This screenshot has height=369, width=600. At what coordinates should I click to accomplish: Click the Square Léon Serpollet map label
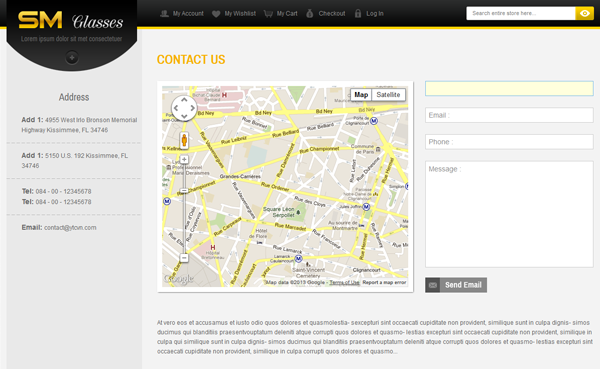[279, 212]
